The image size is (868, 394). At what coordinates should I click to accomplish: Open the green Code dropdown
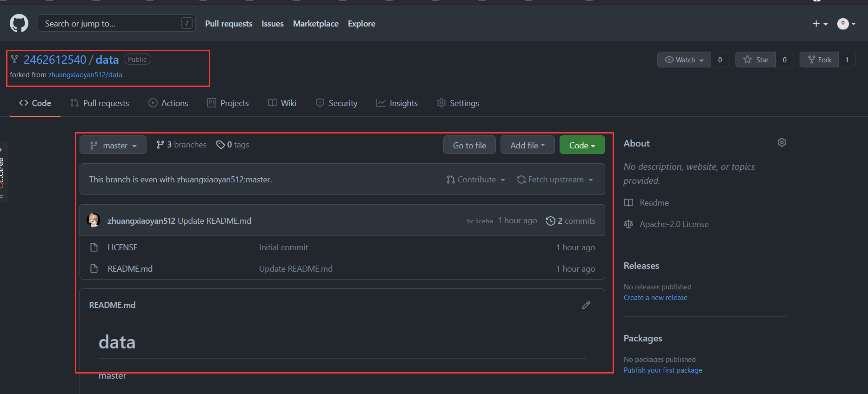coord(582,145)
